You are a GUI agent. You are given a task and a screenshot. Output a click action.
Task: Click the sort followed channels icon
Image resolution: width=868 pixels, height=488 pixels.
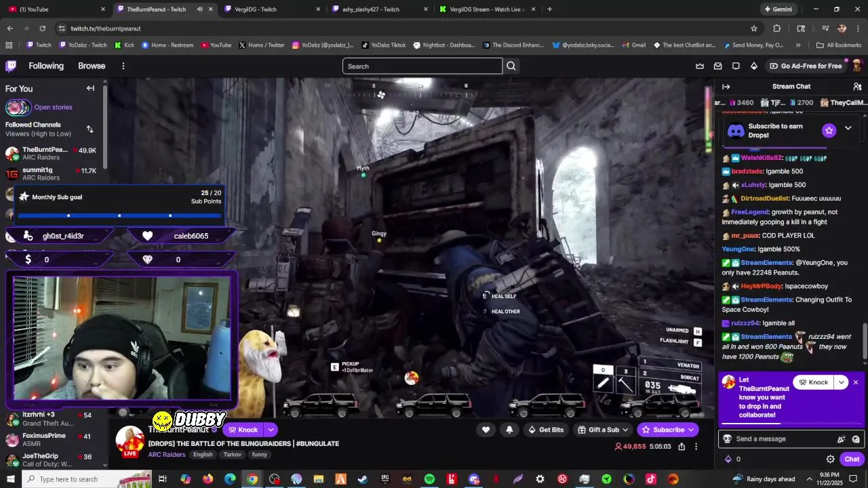pyautogui.click(x=90, y=129)
